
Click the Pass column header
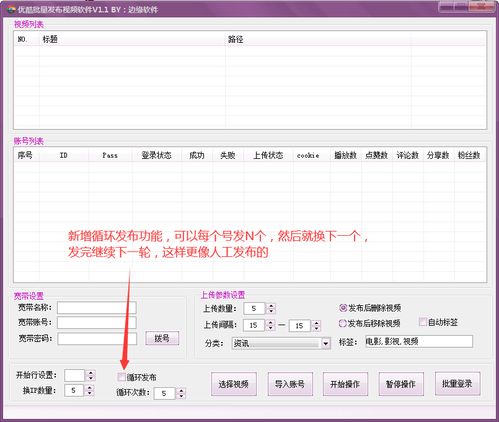tap(110, 155)
